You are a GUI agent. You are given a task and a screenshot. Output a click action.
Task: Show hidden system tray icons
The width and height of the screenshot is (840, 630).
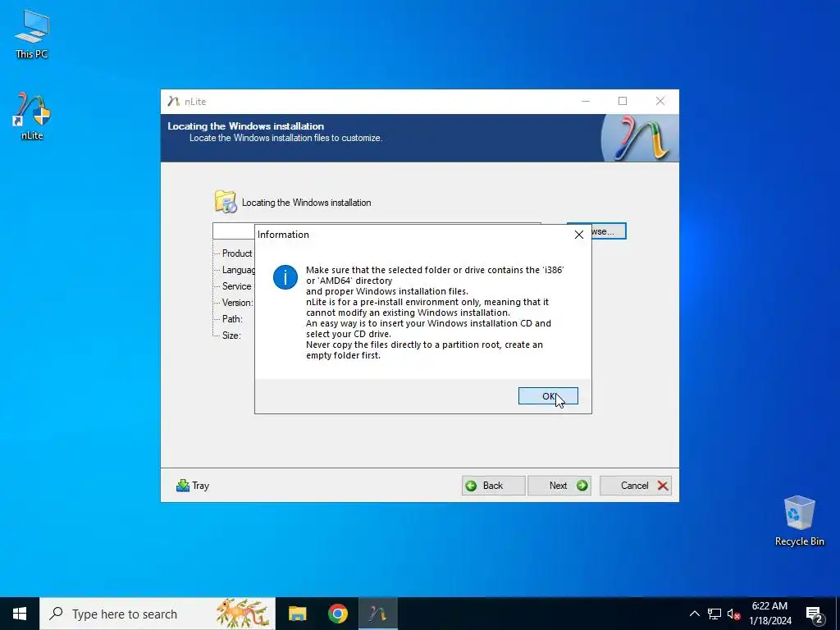tap(694, 614)
